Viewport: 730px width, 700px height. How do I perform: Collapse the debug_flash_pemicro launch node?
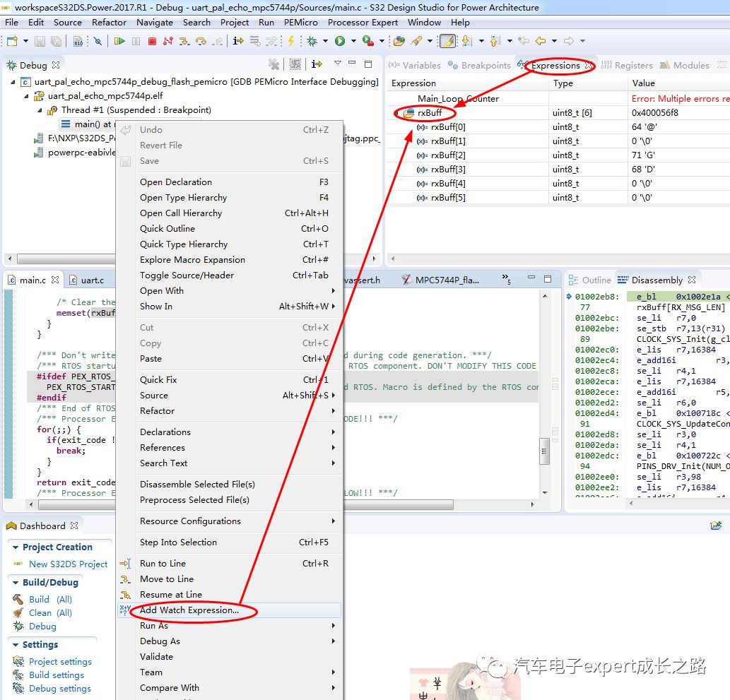[13, 82]
